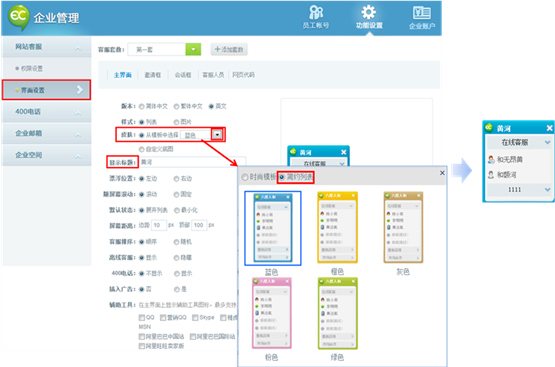This screenshot has width=555, height=367.
Task: Select the 简体中文 version radio button
Action: pyautogui.click(x=142, y=106)
